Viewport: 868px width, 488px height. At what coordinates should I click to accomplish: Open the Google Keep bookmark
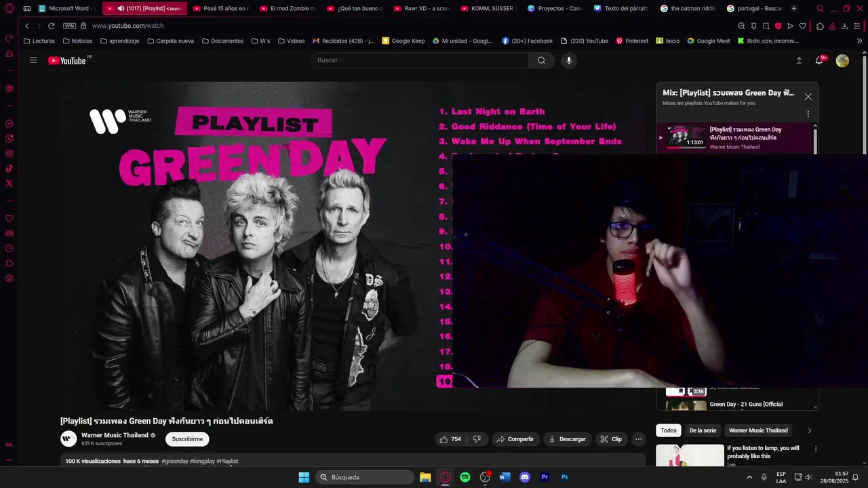[403, 41]
